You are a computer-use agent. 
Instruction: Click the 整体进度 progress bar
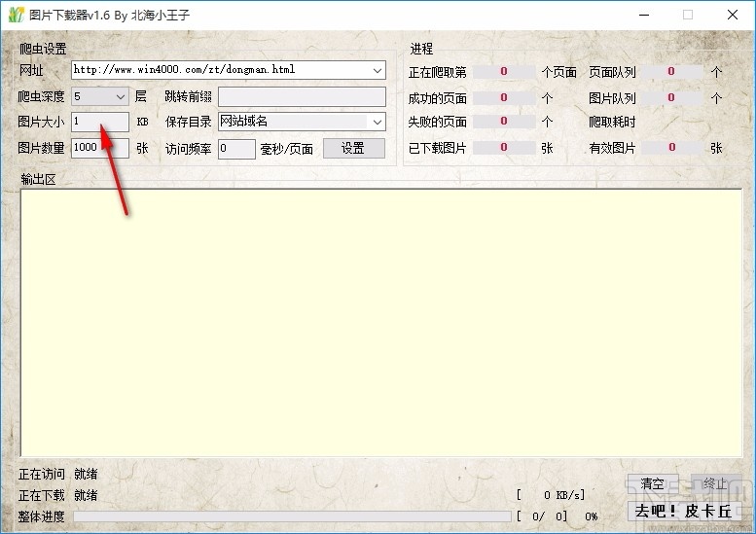(x=292, y=516)
